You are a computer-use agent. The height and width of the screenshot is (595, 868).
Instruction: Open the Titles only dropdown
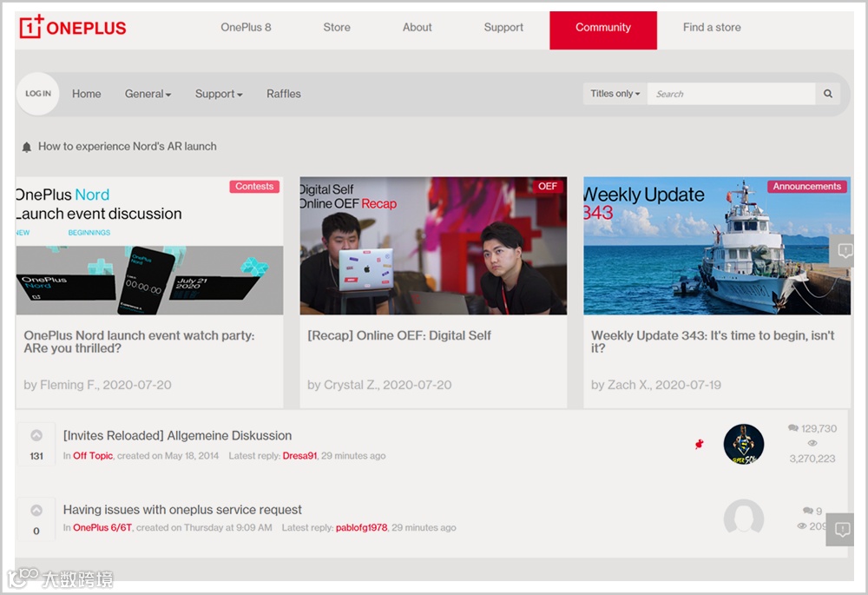pos(615,94)
